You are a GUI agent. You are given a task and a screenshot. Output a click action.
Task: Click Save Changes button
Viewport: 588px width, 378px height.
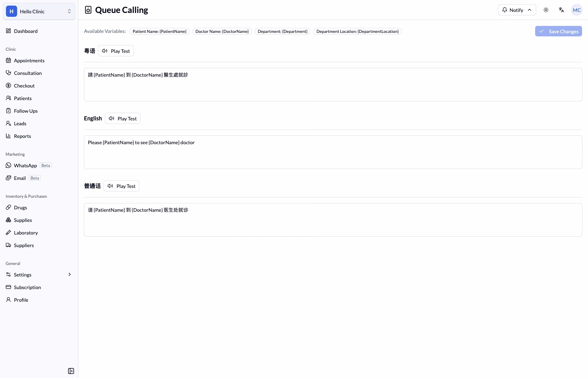tap(558, 31)
